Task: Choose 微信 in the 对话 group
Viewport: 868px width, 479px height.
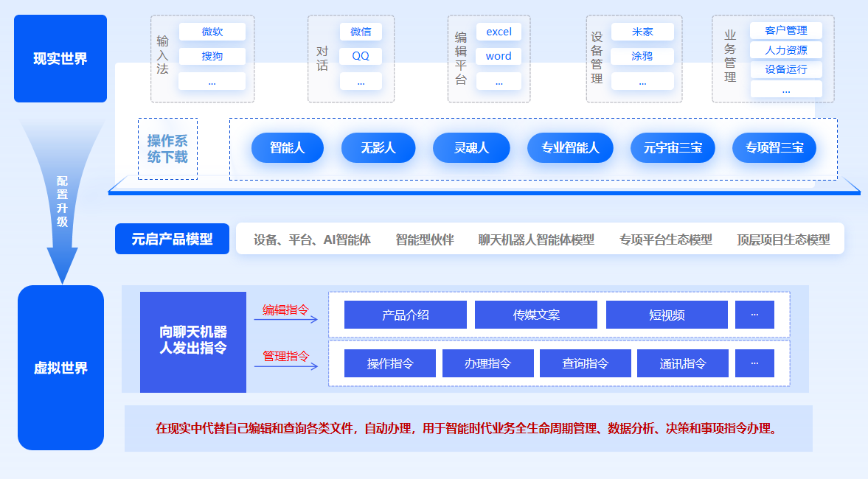Action: (x=361, y=32)
